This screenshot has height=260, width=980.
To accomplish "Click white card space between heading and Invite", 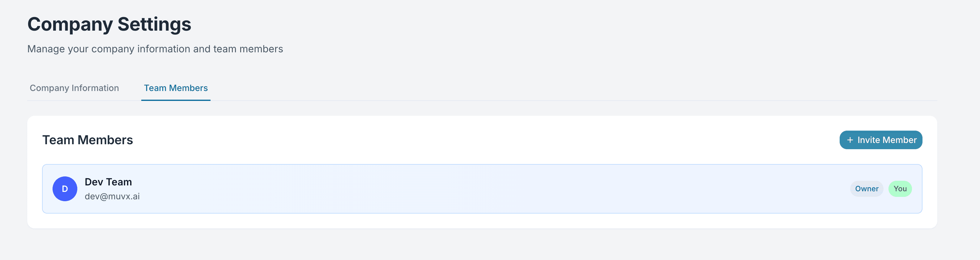I will (457, 140).
